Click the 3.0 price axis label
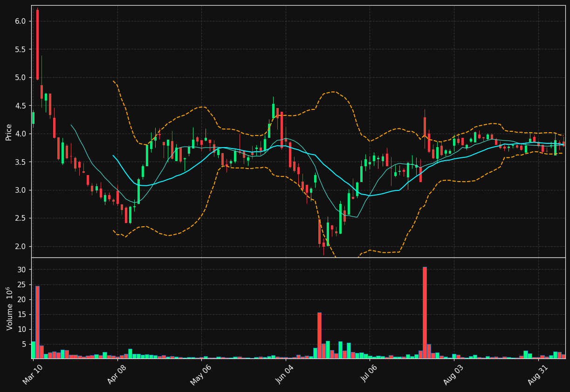This screenshot has width=570, height=392. tap(20, 190)
